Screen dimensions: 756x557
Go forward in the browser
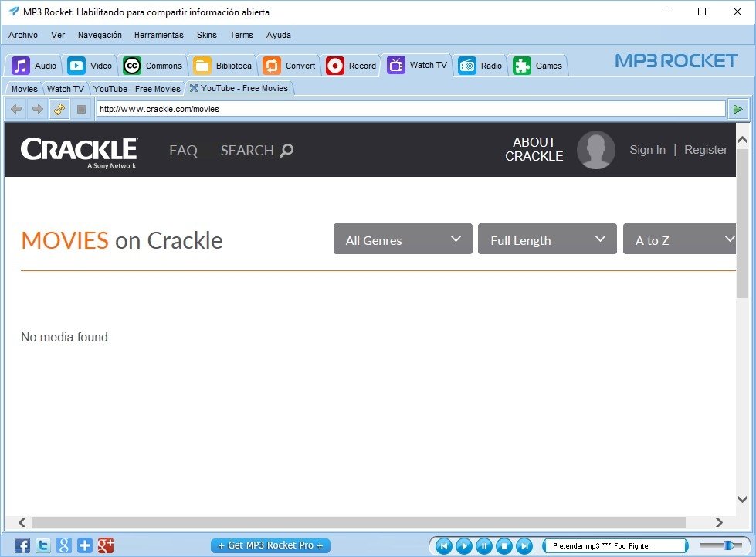tap(38, 109)
